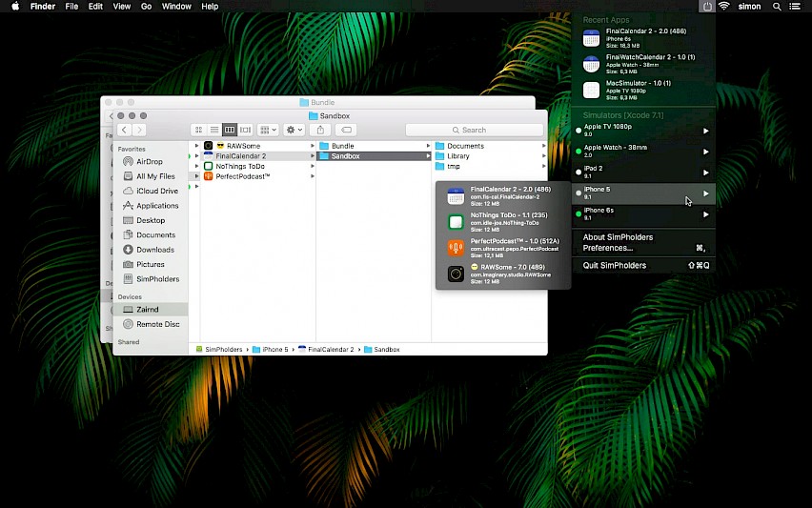The image size is (812, 508).
Task: Open FinalCalendar 2 icon in Recent Apps
Action: point(591,38)
